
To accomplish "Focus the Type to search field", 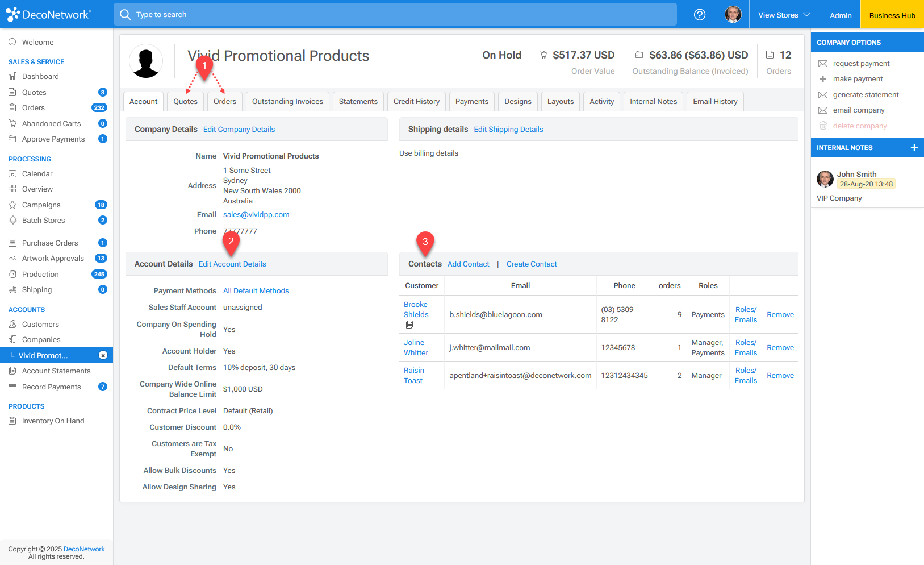I will pos(395,14).
